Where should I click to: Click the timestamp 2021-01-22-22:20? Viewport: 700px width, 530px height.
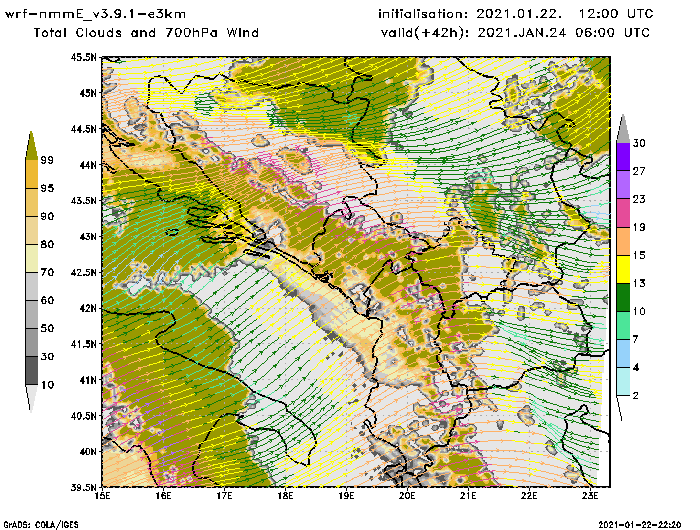coord(640,525)
